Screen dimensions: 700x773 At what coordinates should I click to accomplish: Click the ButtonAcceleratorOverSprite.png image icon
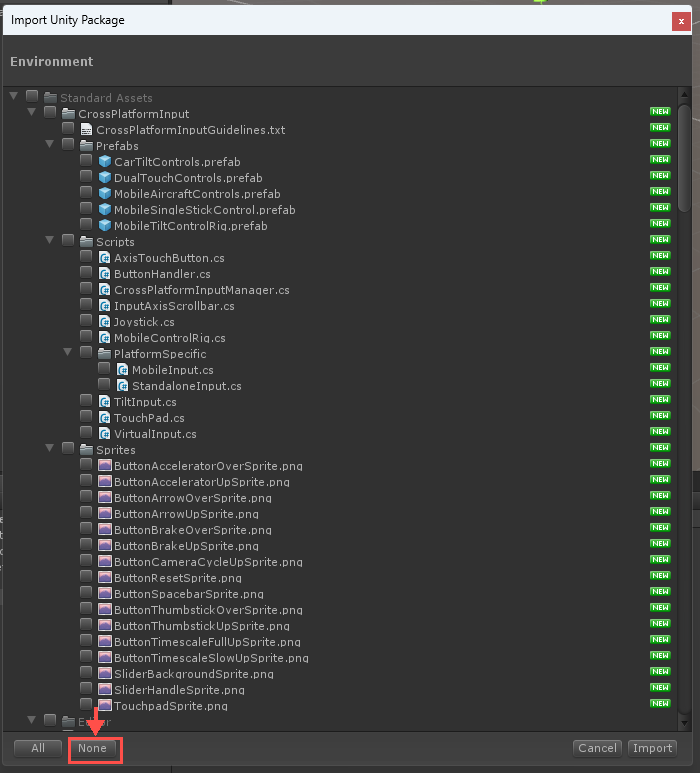pos(105,465)
